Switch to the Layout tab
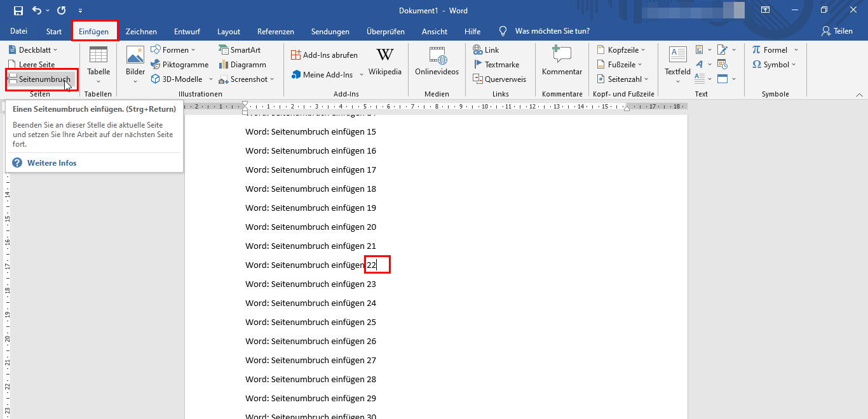This screenshot has width=868, height=419. pyautogui.click(x=229, y=31)
